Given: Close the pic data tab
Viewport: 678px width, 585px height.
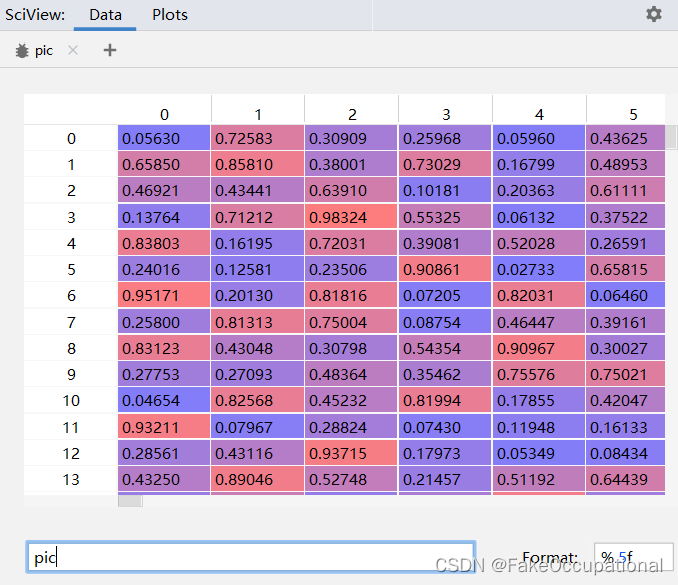Looking at the screenshot, I should (73, 50).
